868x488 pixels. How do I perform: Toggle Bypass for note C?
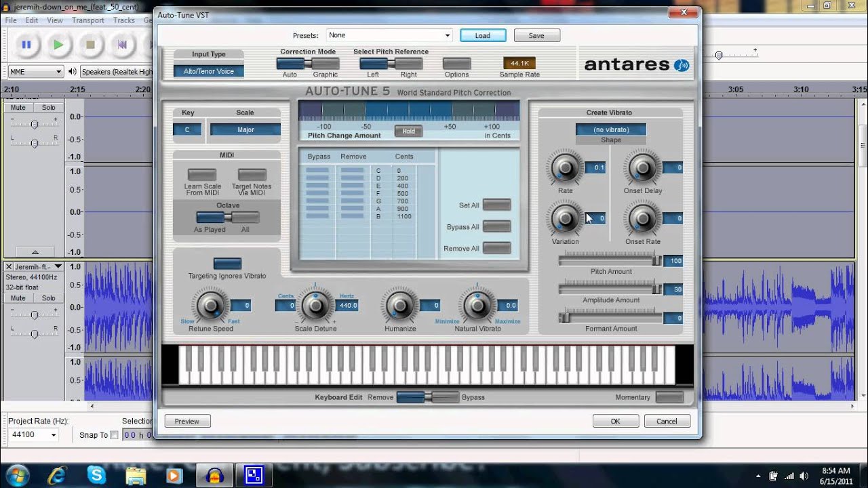pos(317,171)
